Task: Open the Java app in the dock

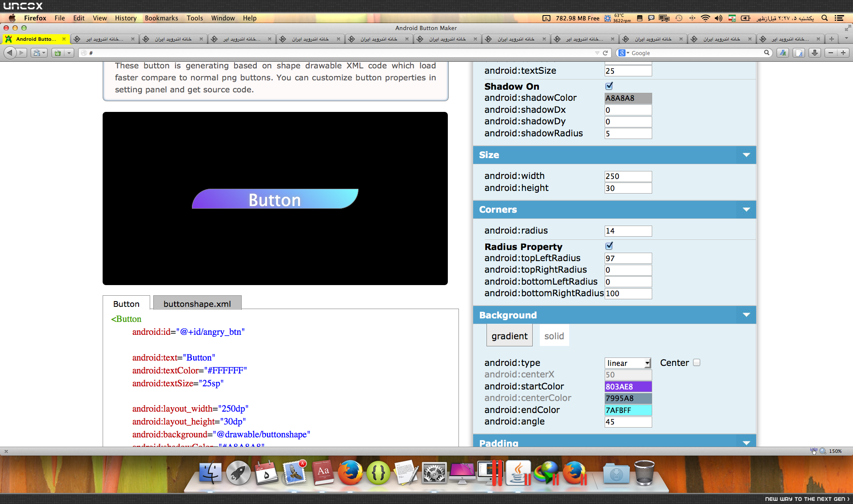Action: pos(518,472)
